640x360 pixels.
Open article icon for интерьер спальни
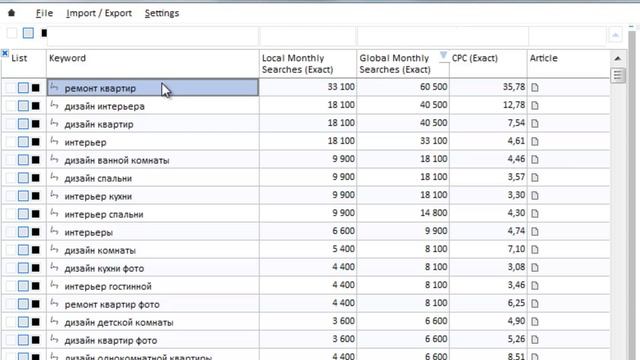click(x=535, y=213)
